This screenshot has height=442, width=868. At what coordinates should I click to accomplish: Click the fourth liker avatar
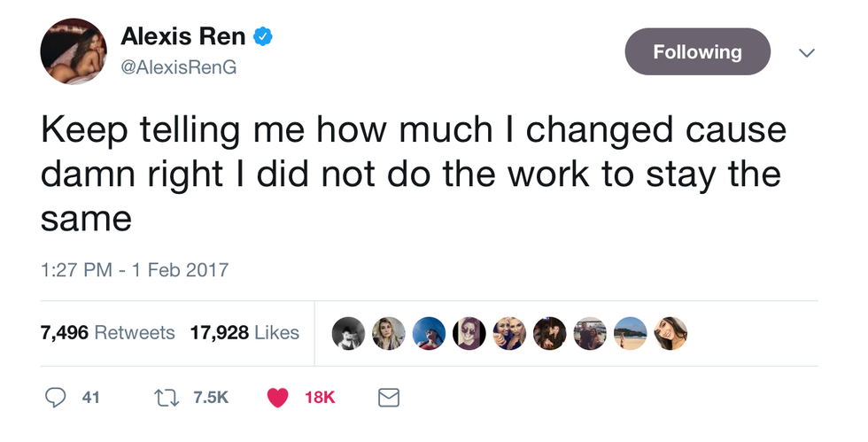469,333
